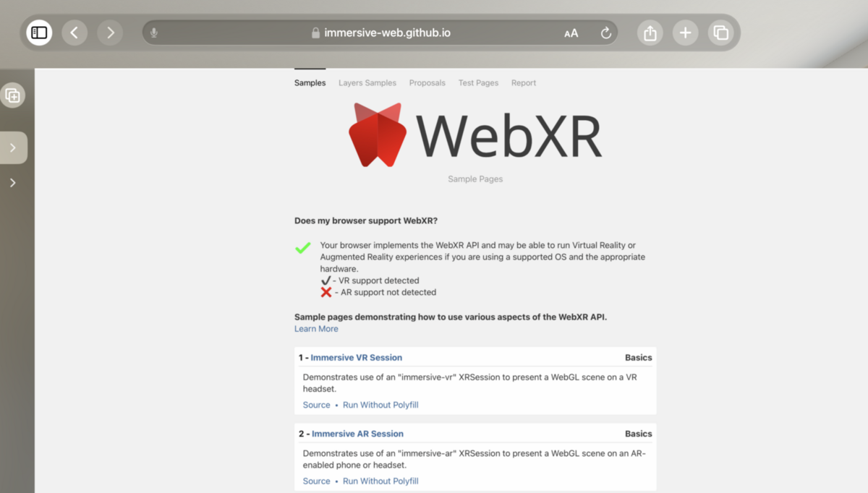Click the Basics label on Immersive AR Session
Viewport: 868px width, 493px height.
tap(639, 434)
